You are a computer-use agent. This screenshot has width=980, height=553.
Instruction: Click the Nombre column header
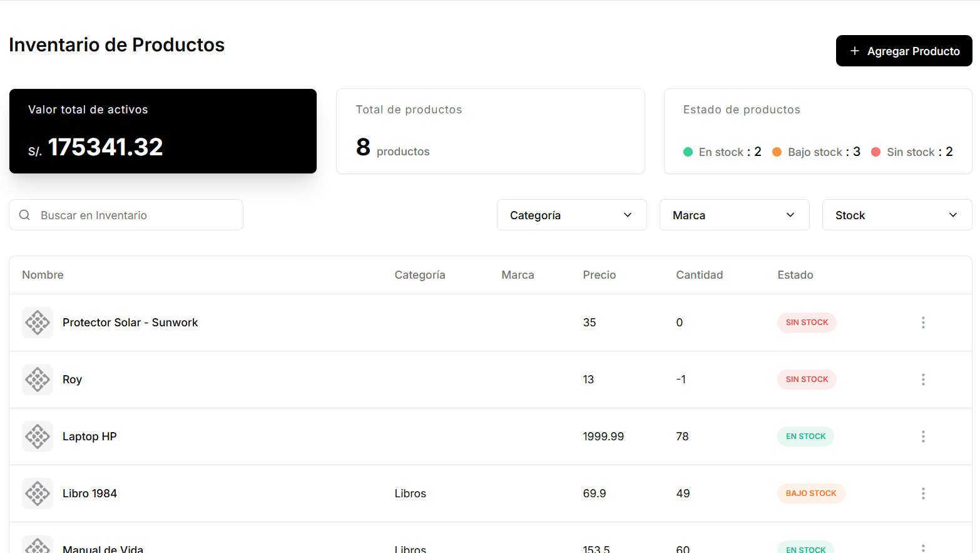(43, 275)
